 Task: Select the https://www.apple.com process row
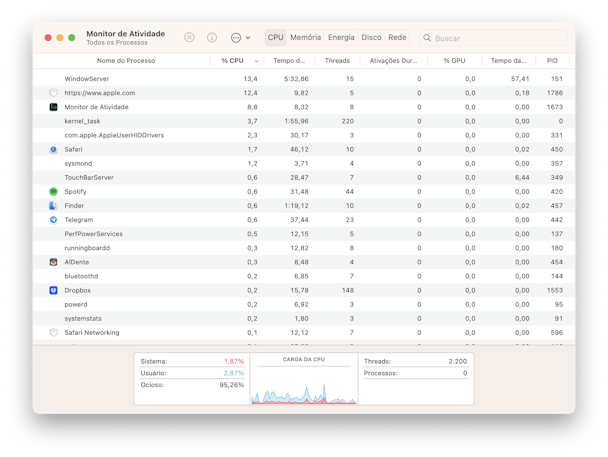(304, 93)
